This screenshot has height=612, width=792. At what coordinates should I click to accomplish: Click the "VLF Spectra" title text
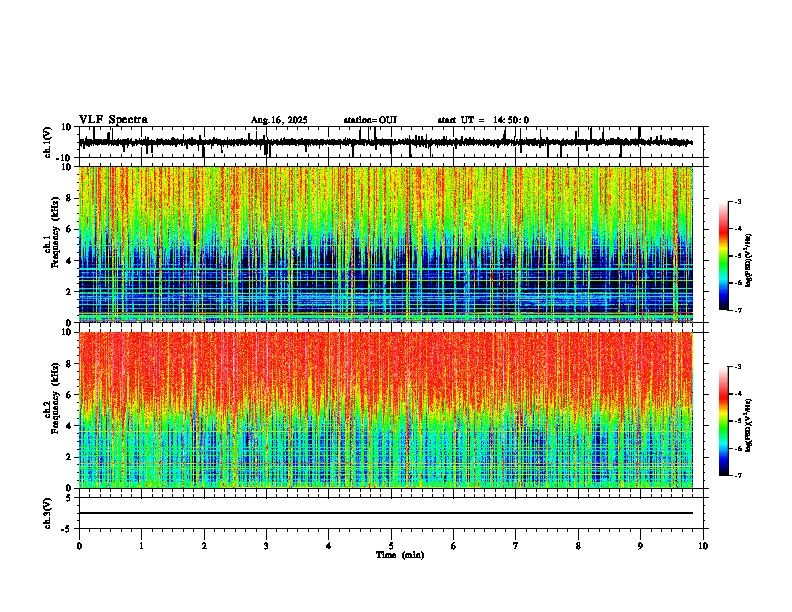click(113, 120)
